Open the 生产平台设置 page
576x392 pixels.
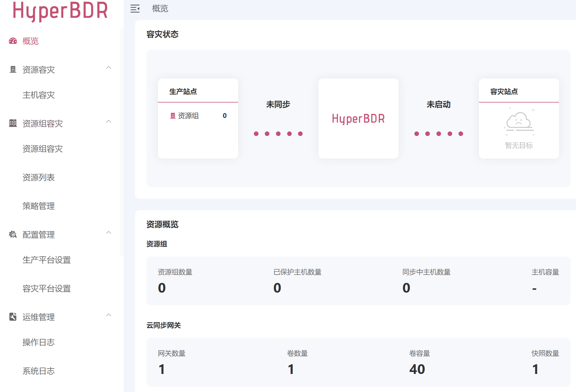click(x=47, y=260)
